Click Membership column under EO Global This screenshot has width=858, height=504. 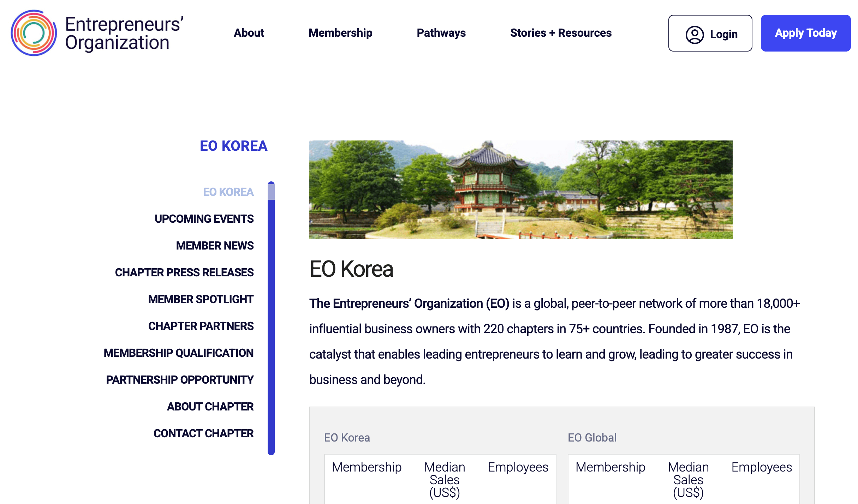(610, 467)
